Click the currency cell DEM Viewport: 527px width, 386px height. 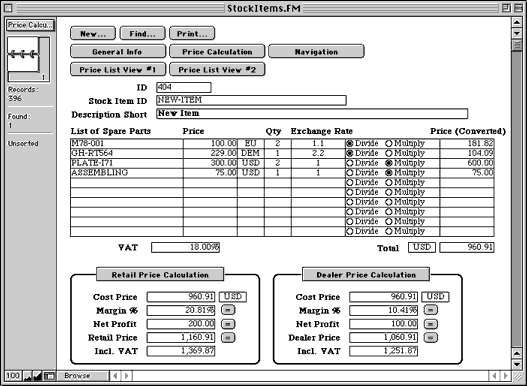[251, 153]
